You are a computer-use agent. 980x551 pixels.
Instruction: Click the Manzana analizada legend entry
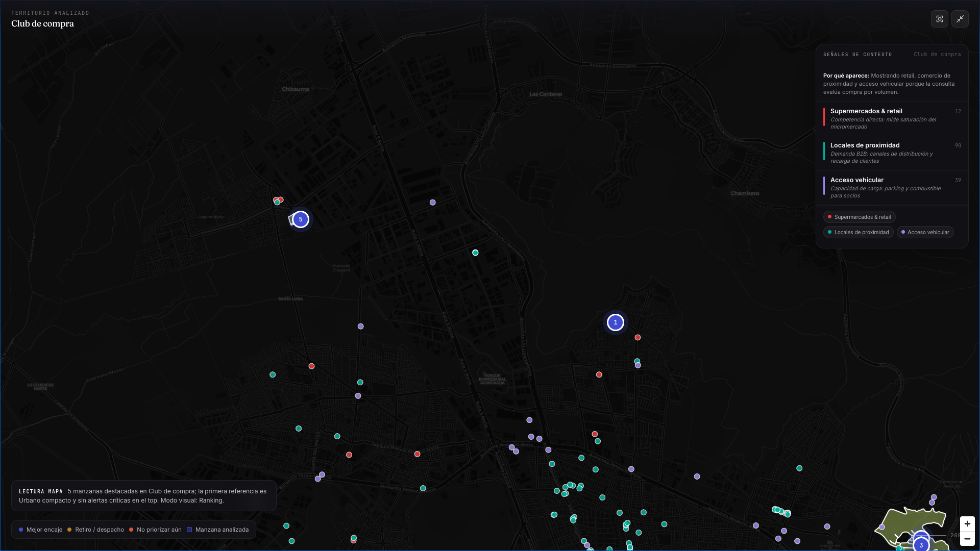[217, 530]
